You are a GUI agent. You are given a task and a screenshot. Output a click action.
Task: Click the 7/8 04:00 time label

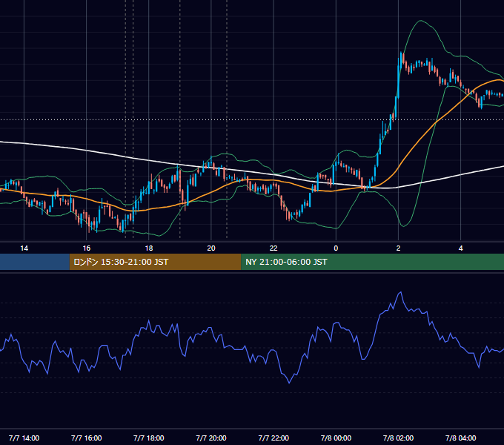(x=460, y=438)
